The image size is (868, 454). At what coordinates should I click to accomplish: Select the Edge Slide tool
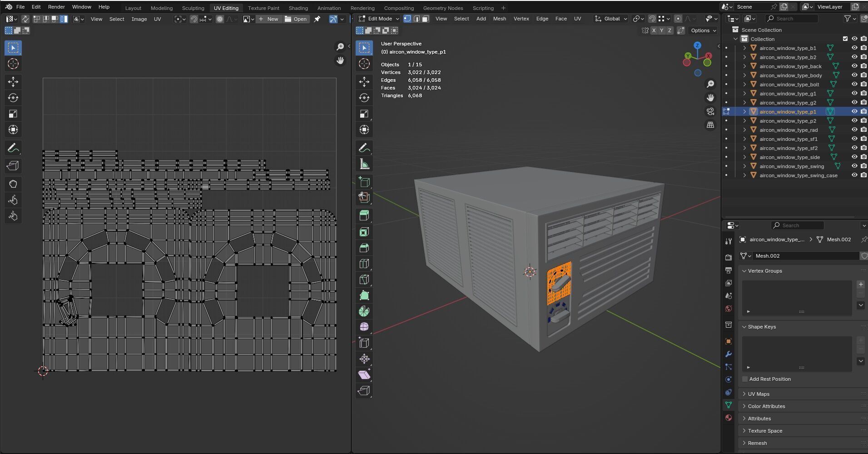[x=364, y=343]
